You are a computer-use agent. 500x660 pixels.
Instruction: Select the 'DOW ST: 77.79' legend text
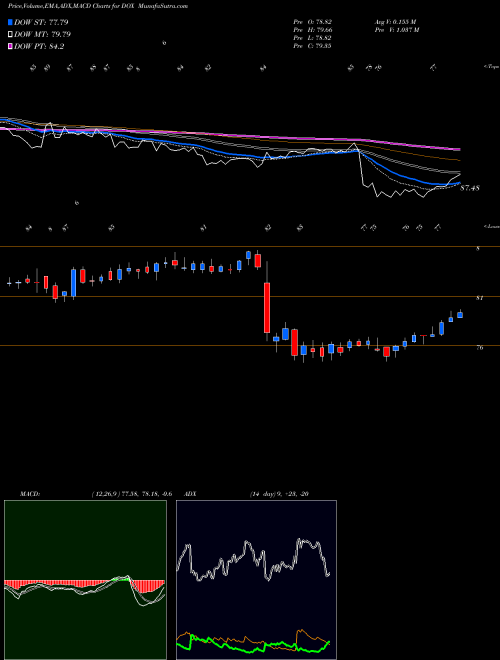click(x=41, y=22)
